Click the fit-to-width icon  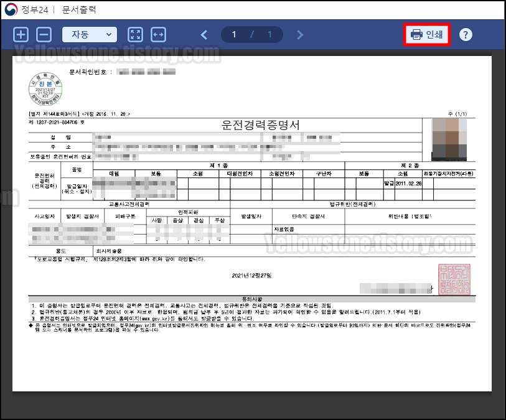pos(158,34)
